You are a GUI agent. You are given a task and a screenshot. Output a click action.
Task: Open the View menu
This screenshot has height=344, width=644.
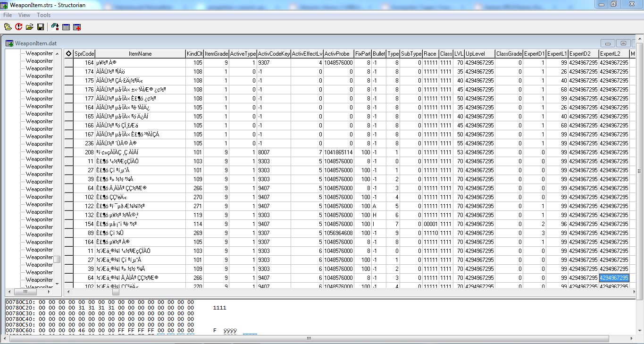pyautogui.click(x=24, y=15)
